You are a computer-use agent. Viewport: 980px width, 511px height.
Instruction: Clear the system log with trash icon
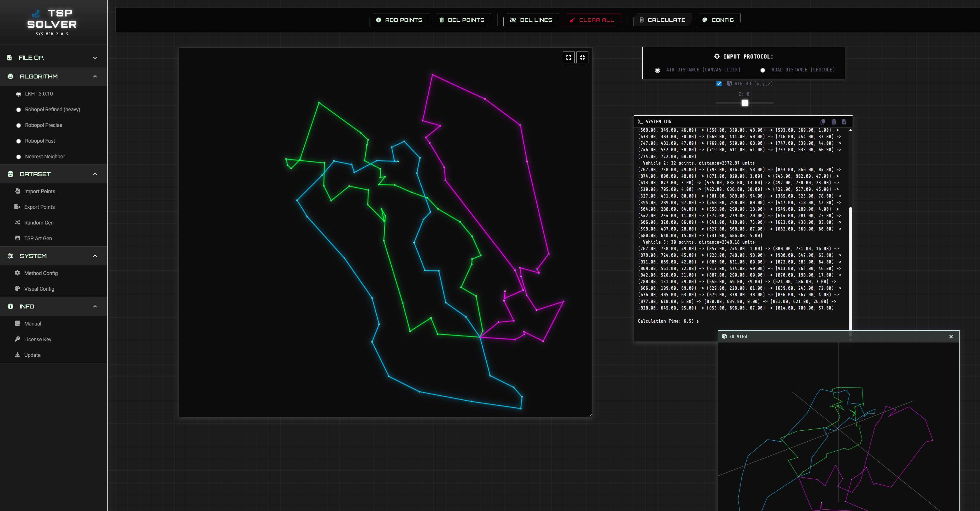[833, 122]
